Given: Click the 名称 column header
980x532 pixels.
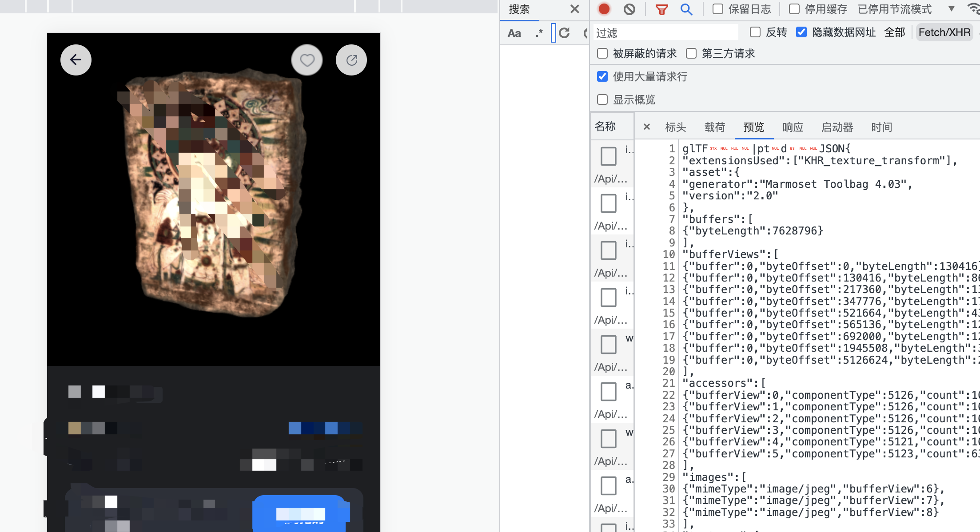Looking at the screenshot, I should (611, 127).
